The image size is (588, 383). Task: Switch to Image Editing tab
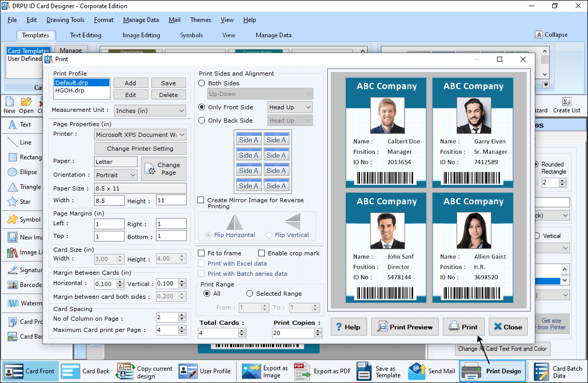tap(141, 35)
